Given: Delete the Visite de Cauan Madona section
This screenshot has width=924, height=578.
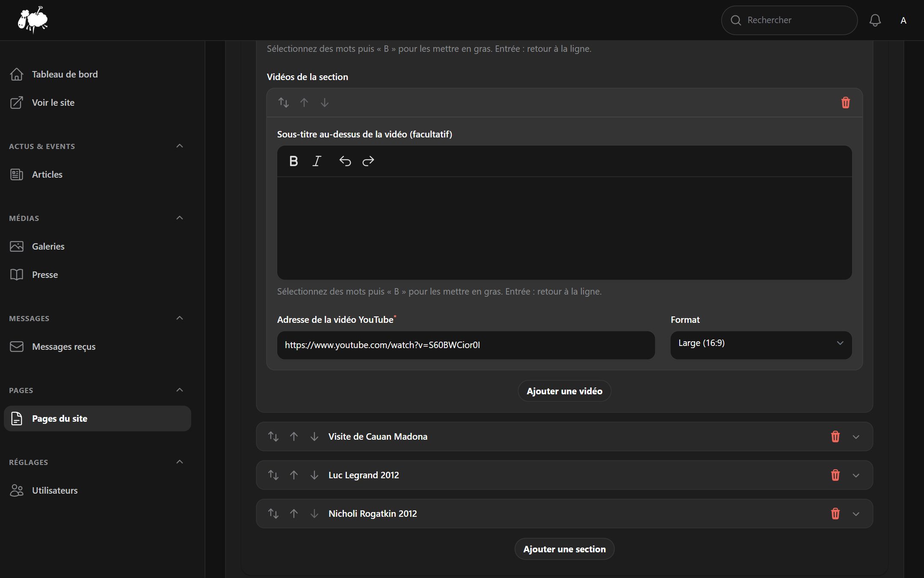Looking at the screenshot, I should (x=835, y=437).
